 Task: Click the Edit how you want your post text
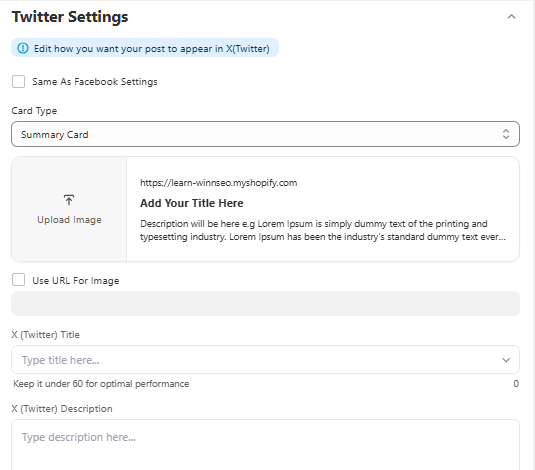(151, 48)
